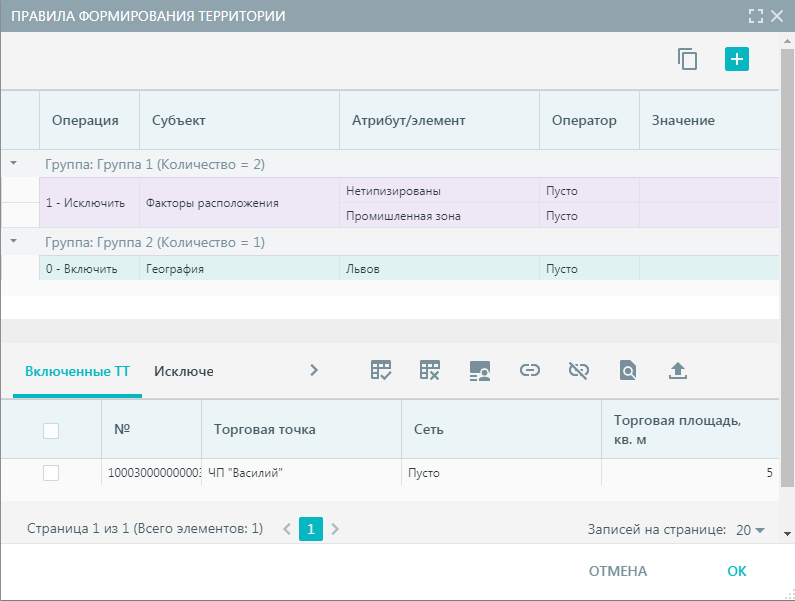The width and height of the screenshot is (795, 601).
Task: Sort by Торговая точка column header
Action: [302, 430]
